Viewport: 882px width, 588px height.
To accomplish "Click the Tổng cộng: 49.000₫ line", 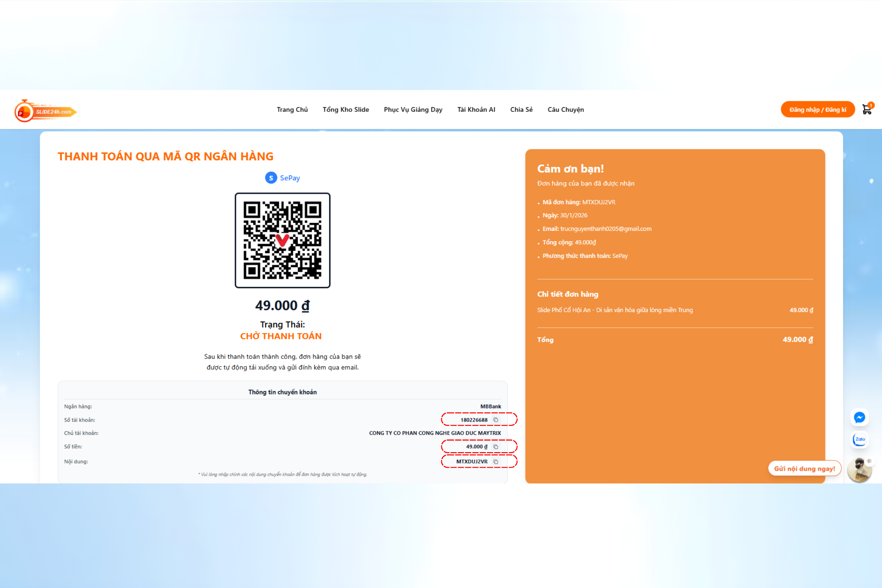I will tap(569, 242).
